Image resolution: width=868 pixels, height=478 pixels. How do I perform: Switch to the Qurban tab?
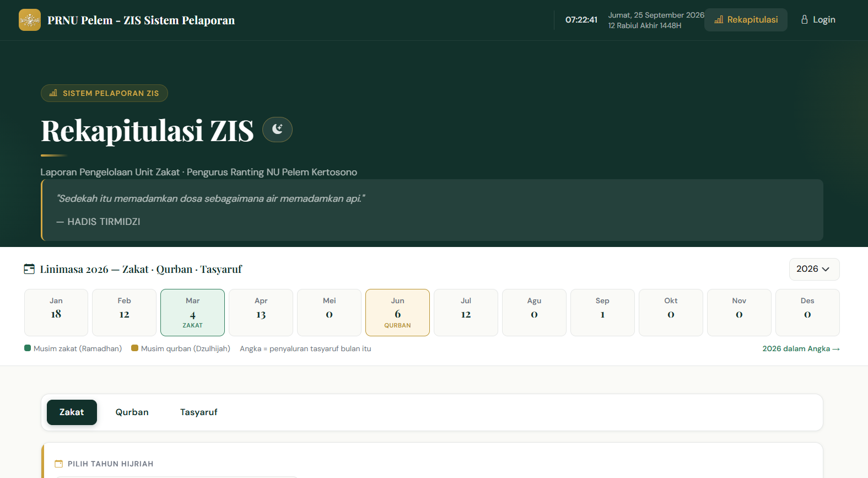[x=132, y=412]
